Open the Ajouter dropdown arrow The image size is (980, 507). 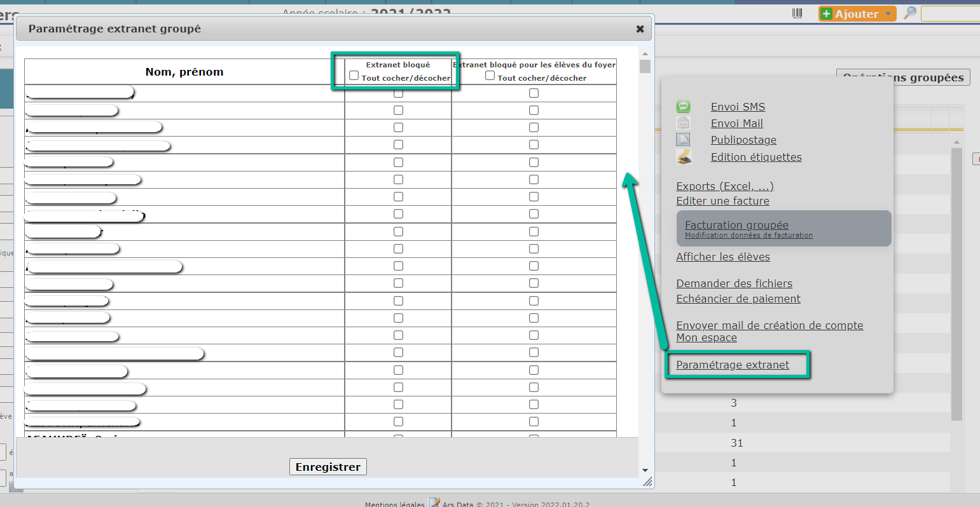coord(888,14)
